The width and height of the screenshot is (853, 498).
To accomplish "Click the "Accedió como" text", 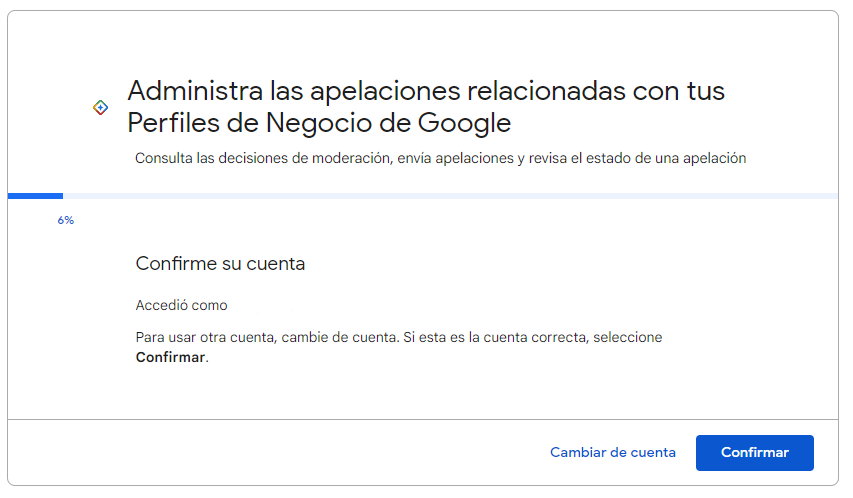I will tap(181, 305).
